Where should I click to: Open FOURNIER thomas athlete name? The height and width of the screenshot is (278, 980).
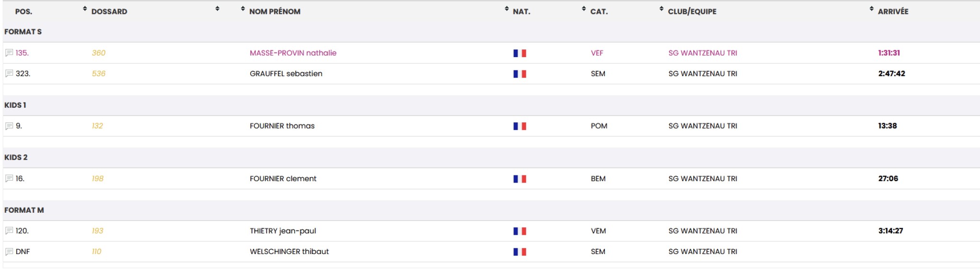coord(282,126)
